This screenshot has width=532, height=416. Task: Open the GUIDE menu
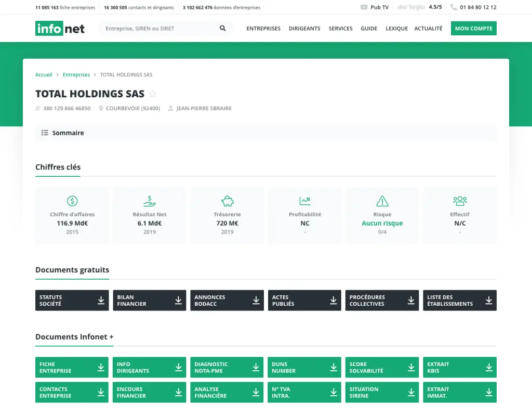369,29
